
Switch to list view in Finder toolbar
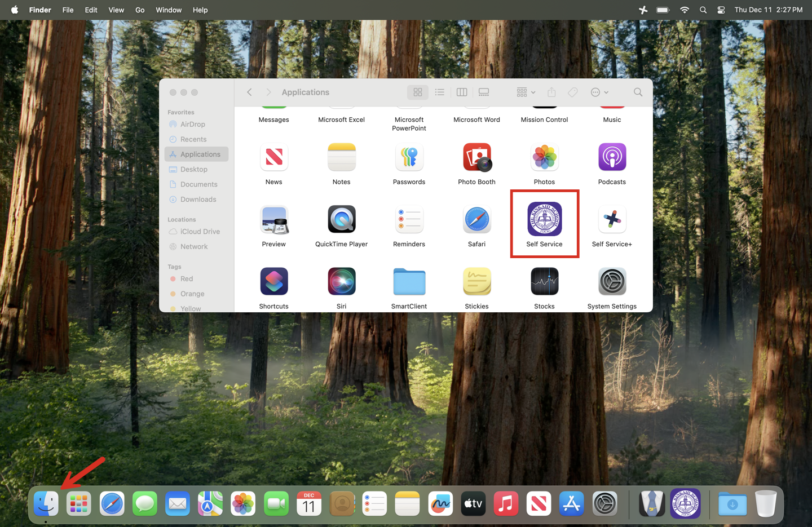[440, 92]
